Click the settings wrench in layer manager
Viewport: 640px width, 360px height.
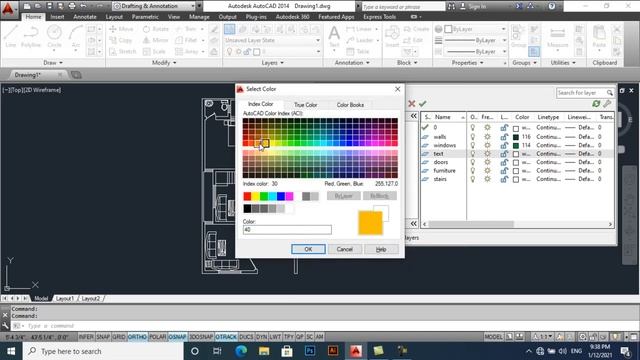pos(607,104)
